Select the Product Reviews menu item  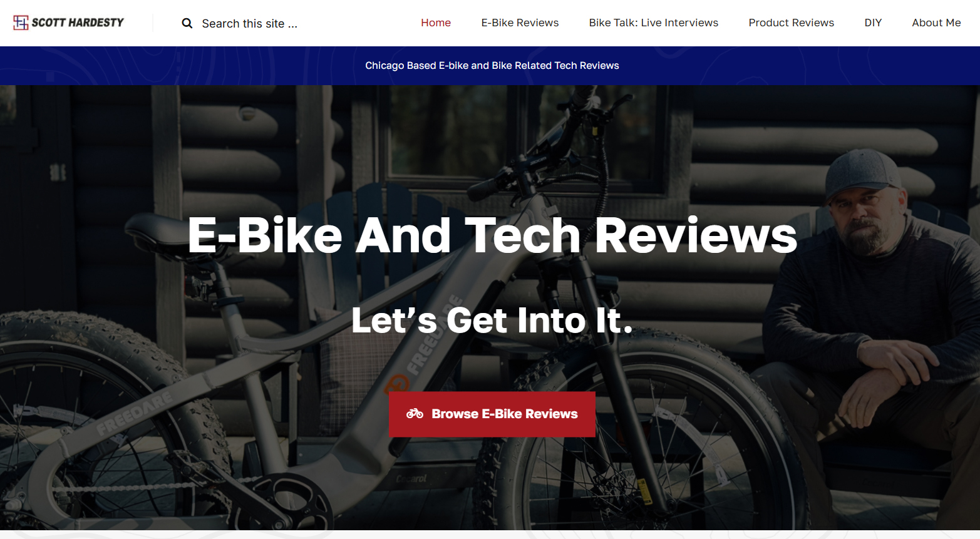791,23
